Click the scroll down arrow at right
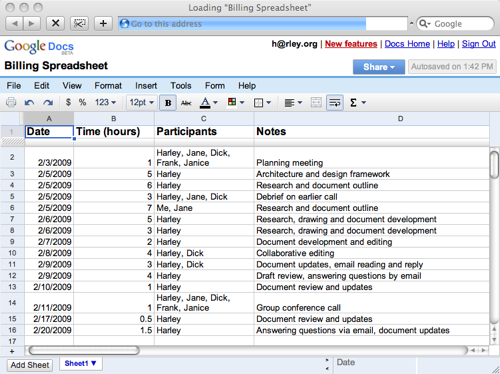Image resolution: width=500 pixels, height=374 pixels. [494, 340]
